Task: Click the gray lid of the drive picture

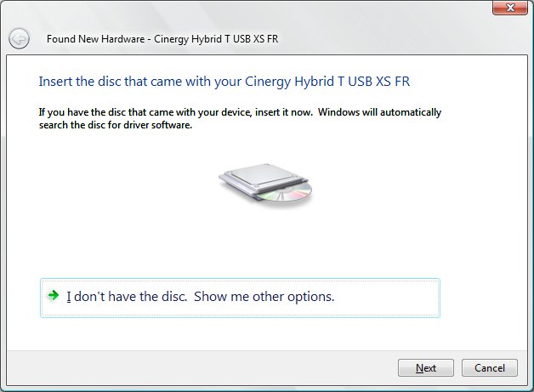Action: coord(262,174)
